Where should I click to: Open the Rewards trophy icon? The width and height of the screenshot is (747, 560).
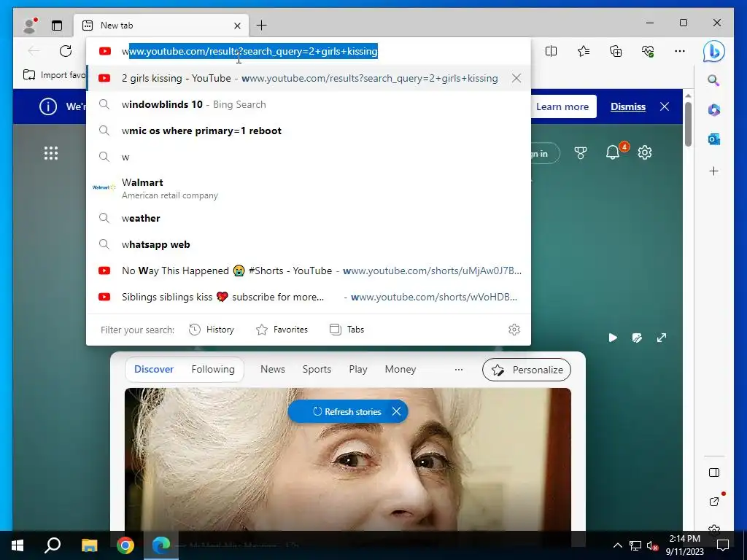coord(580,153)
